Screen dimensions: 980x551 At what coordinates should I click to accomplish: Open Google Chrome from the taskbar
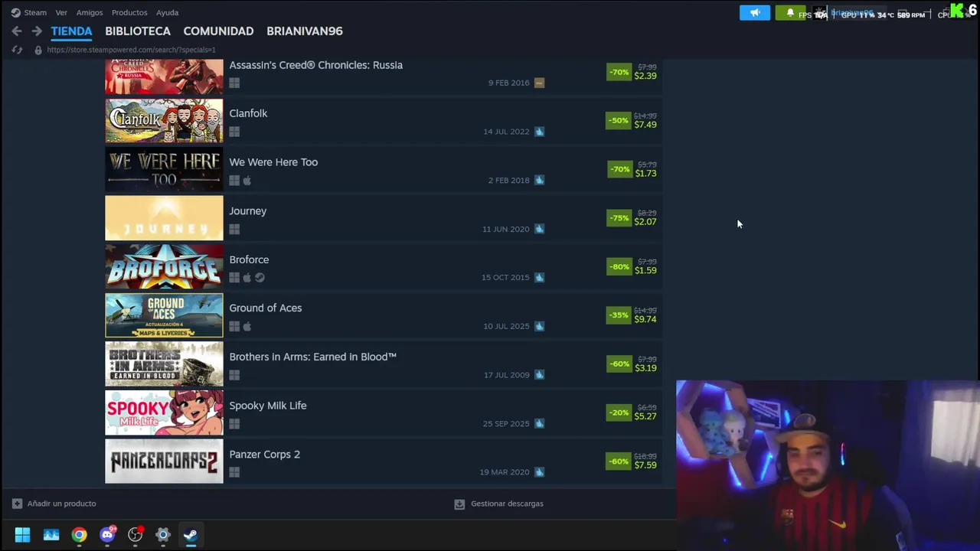79,535
